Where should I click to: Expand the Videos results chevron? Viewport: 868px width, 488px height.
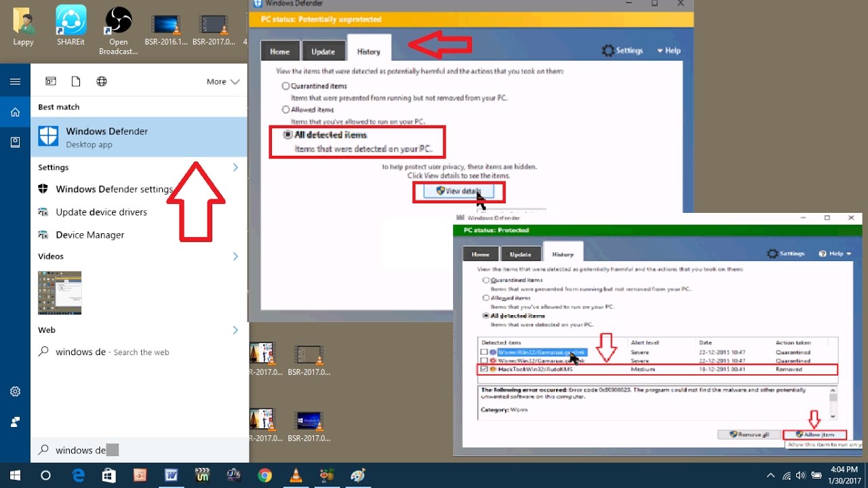(235, 256)
